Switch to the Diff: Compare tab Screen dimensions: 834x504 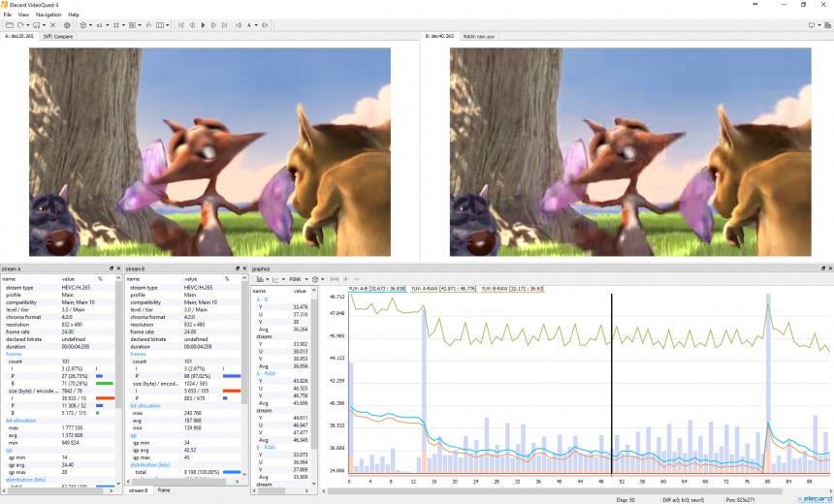58,37
